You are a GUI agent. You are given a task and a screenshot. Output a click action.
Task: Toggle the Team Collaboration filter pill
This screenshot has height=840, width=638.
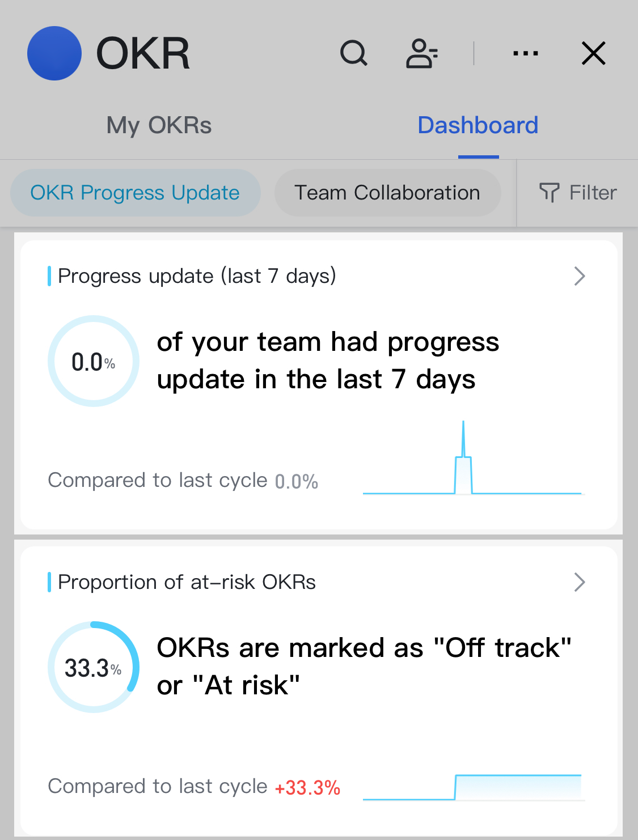coord(387,193)
